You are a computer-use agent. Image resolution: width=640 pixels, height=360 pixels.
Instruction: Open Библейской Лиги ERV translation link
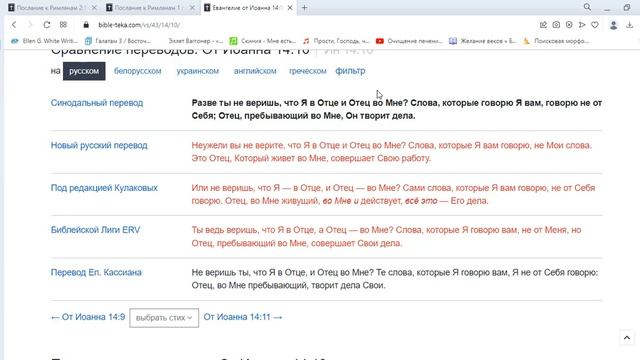point(95,230)
